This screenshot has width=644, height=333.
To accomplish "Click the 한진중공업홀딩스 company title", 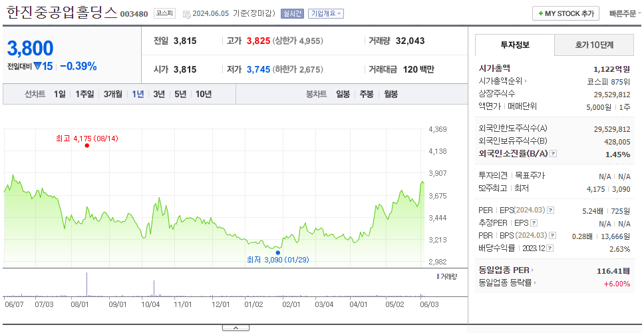I will 62,13.
